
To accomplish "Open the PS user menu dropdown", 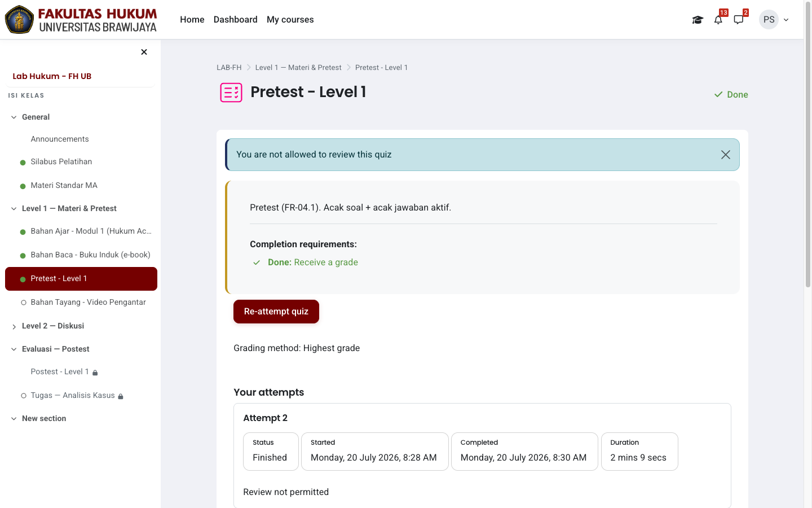I will 775,20.
